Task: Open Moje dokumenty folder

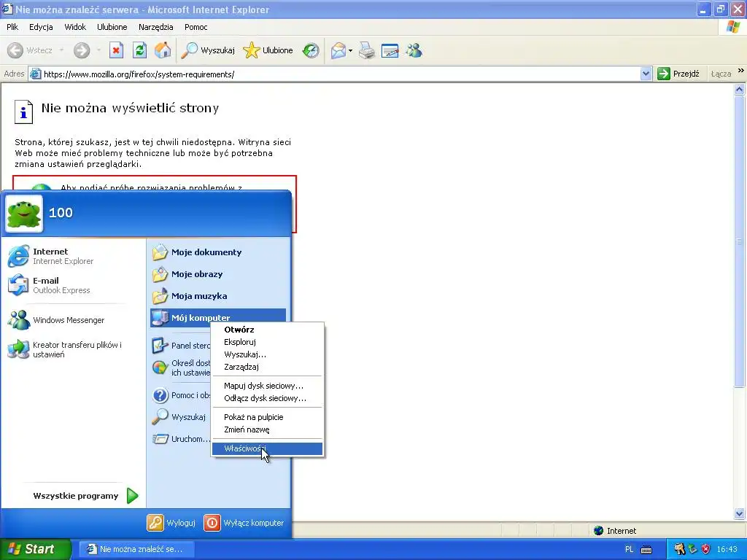Action: pyautogui.click(x=218, y=252)
